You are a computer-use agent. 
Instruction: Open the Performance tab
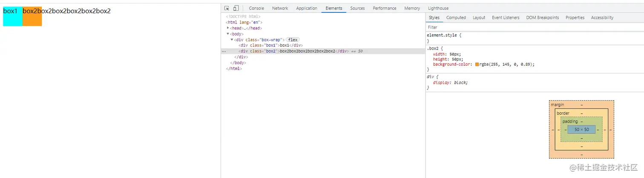coord(385,8)
